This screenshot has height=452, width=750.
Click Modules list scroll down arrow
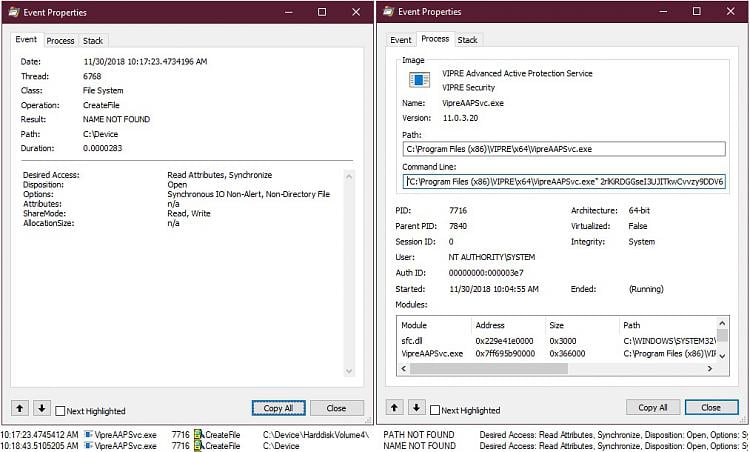(x=722, y=356)
